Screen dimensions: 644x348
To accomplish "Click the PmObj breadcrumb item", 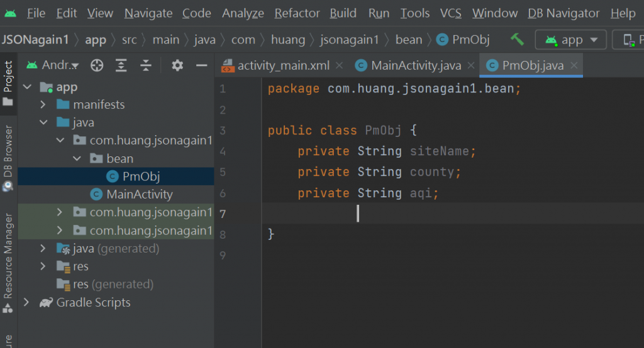I will [x=463, y=40].
